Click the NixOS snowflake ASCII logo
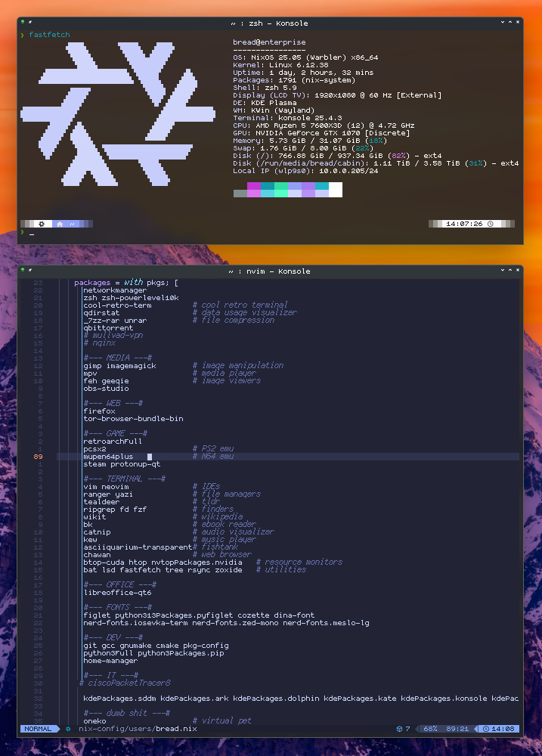 tap(118, 114)
